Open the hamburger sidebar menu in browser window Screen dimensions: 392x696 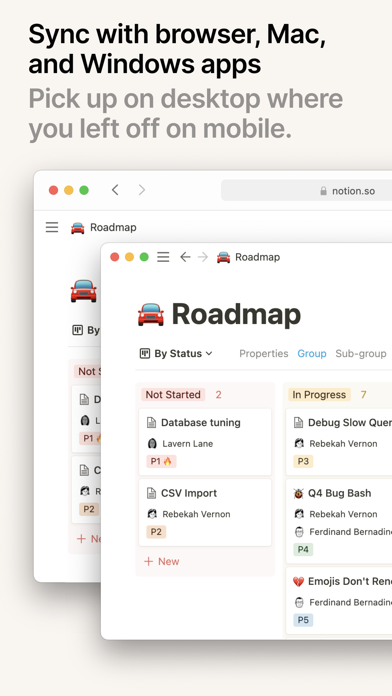pyautogui.click(x=52, y=227)
